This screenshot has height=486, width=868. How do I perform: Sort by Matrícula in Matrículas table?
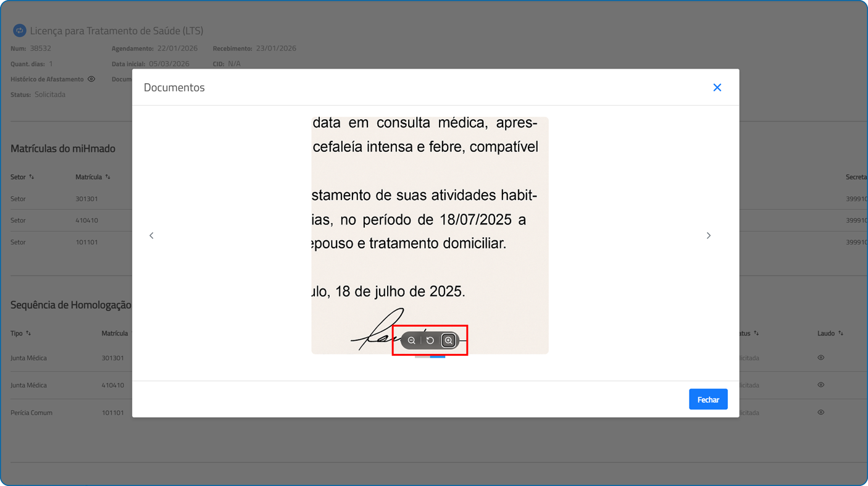108,177
